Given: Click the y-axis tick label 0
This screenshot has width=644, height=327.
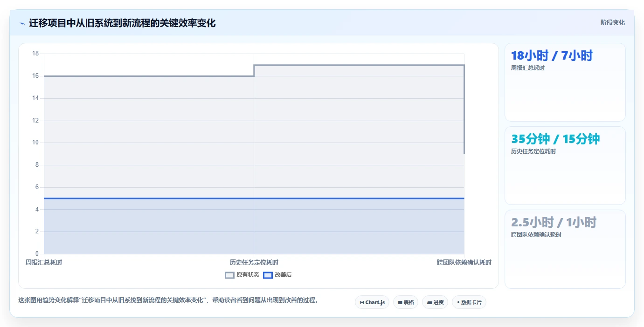Looking at the screenshot, I should 37,254.
